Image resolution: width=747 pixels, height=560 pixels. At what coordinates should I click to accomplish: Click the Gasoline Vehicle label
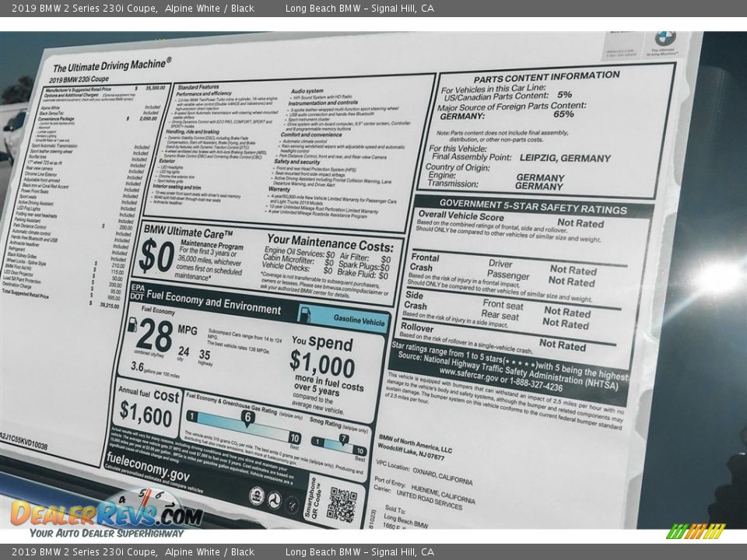tap(359, 320)
